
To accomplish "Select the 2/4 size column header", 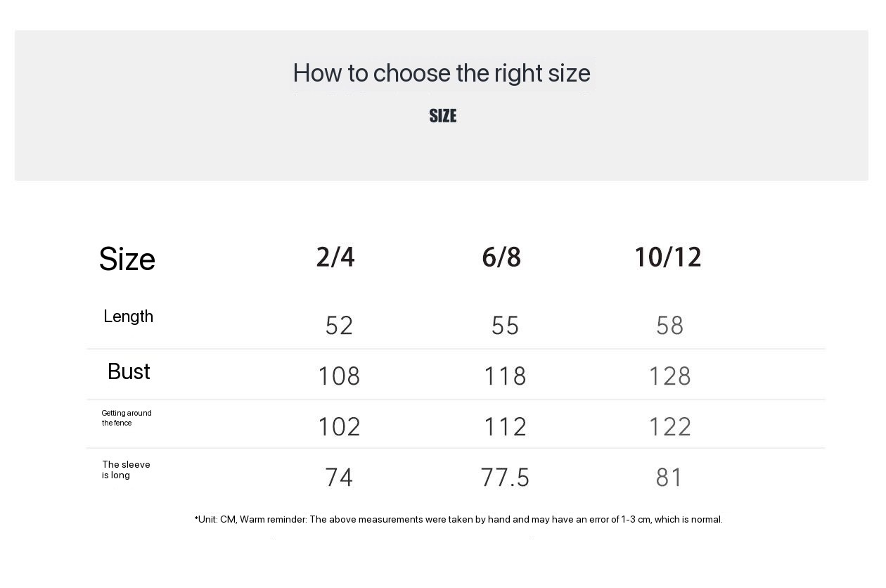I will coord(335,257).
